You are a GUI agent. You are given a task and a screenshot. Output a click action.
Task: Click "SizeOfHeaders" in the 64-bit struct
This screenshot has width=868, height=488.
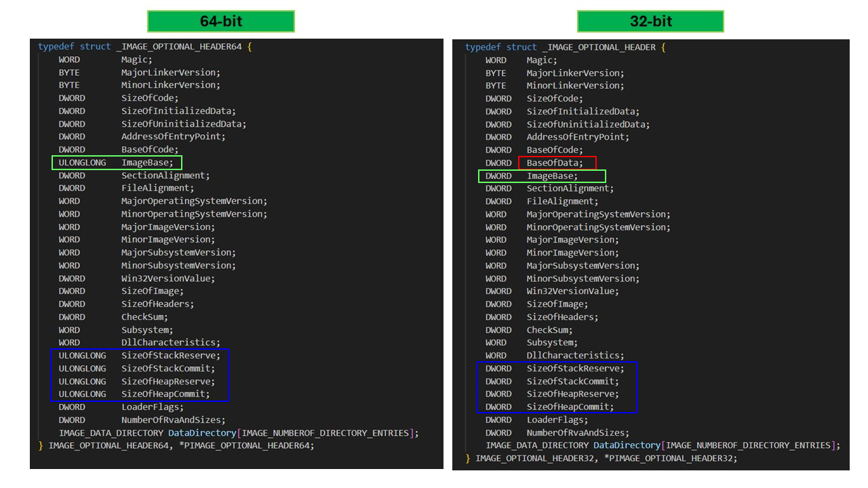pyautogui.click(x=155, y=304)
